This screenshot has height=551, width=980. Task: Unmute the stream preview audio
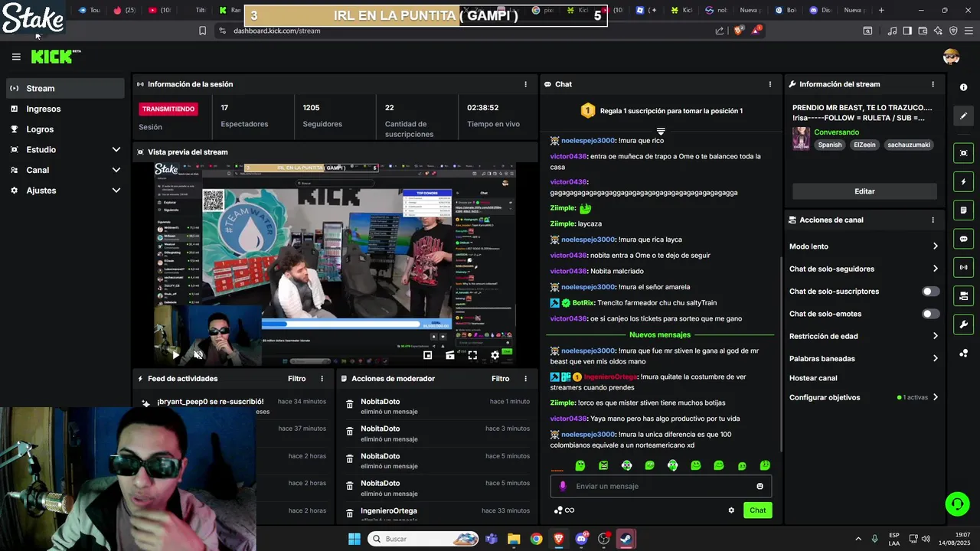click(x=198, y=355)
